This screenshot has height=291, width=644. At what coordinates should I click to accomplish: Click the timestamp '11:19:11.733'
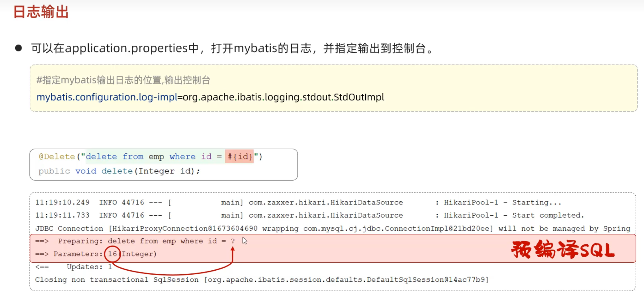pyautogui.click(x=62, y=215)
